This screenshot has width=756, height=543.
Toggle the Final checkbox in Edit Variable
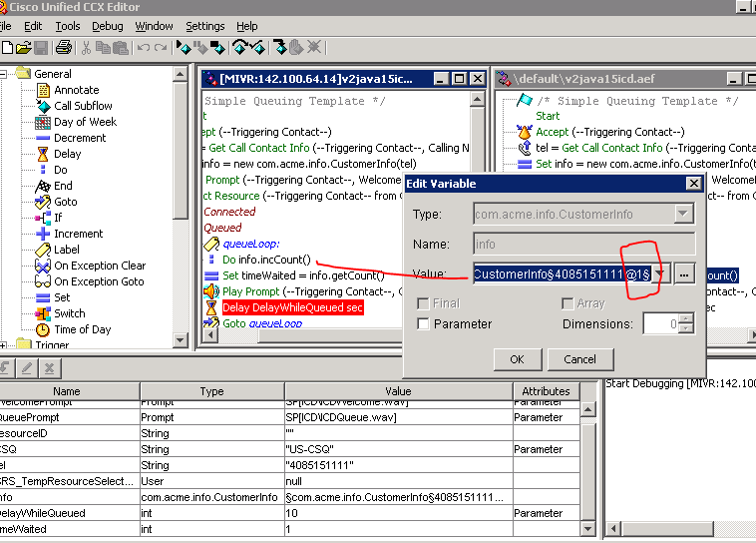pos(423,303)
